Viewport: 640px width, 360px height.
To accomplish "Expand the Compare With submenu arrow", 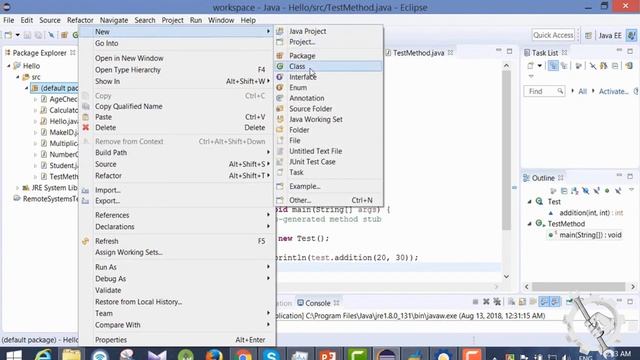I will point(268,325).
